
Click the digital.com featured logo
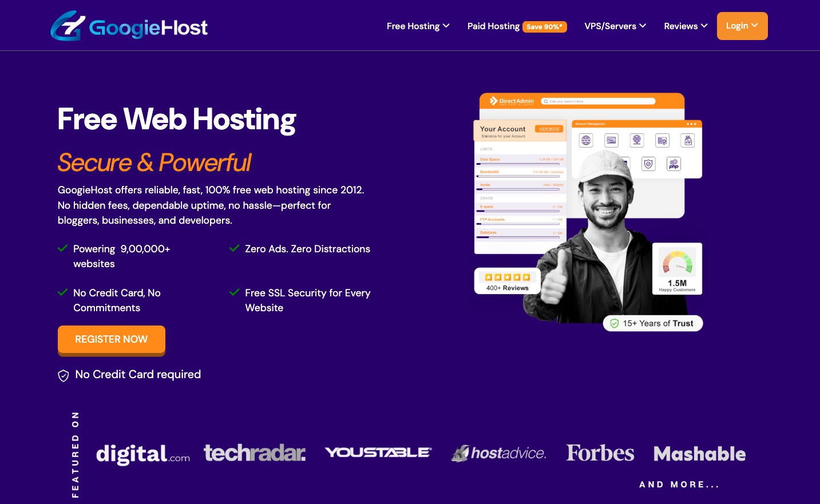(x=143, y=454)
